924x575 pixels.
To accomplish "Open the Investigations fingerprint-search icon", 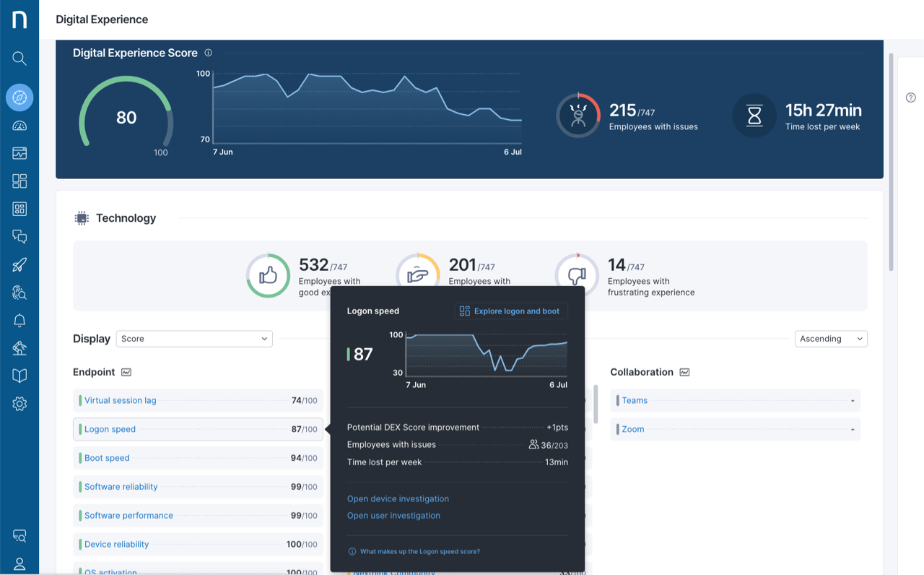I will (19, 292).
